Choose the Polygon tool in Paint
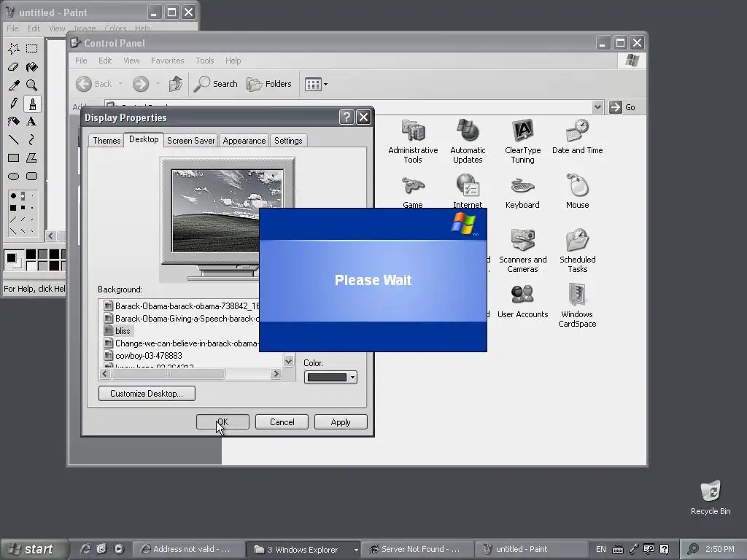Screen dimensions: 747x560 point(32,158)
